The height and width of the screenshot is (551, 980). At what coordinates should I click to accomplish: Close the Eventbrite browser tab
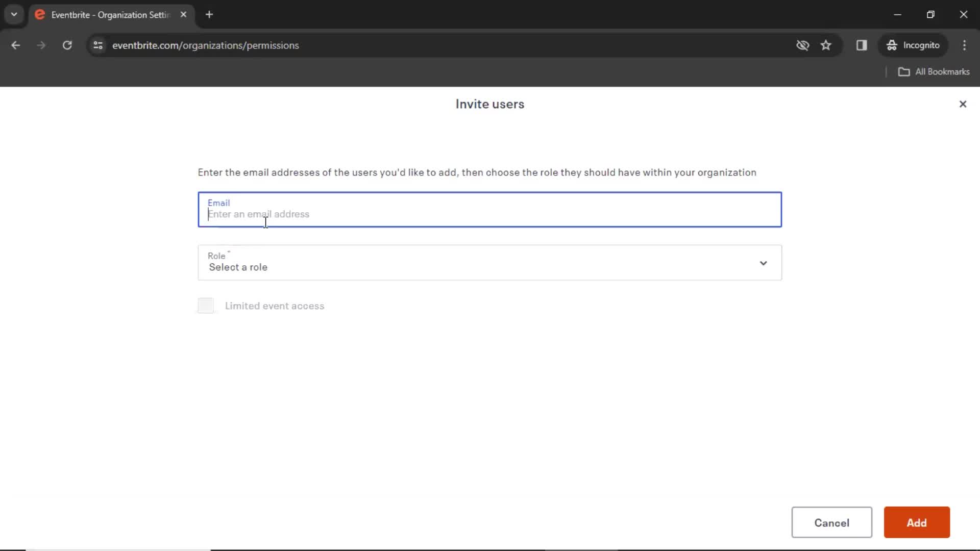183,15
